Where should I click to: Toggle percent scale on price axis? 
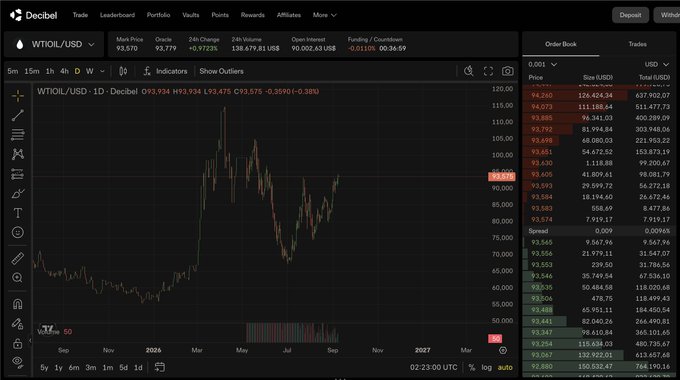pyautogui.click(x=472, y=367)
